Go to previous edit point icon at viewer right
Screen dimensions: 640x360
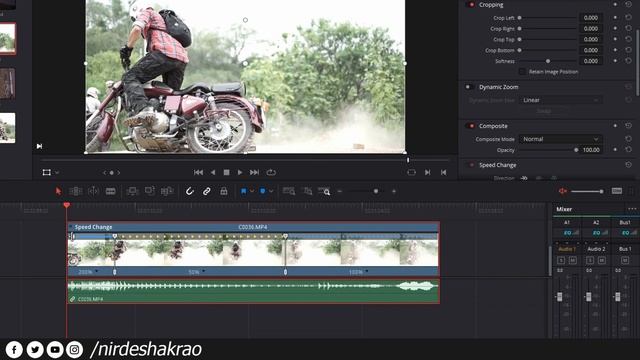[443, 172]
